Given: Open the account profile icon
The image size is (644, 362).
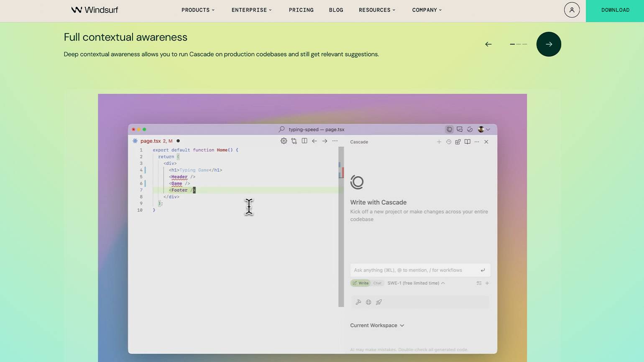Looking at the screenshot, I should (x=572, y=10).
